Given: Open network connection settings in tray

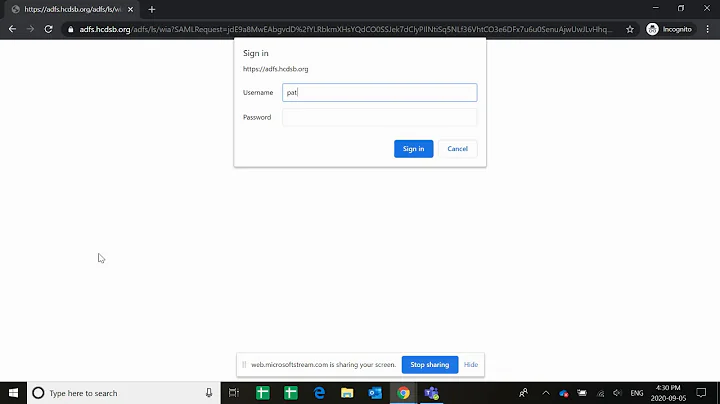Looking at the screenshot, I should (x=600, y=393).
